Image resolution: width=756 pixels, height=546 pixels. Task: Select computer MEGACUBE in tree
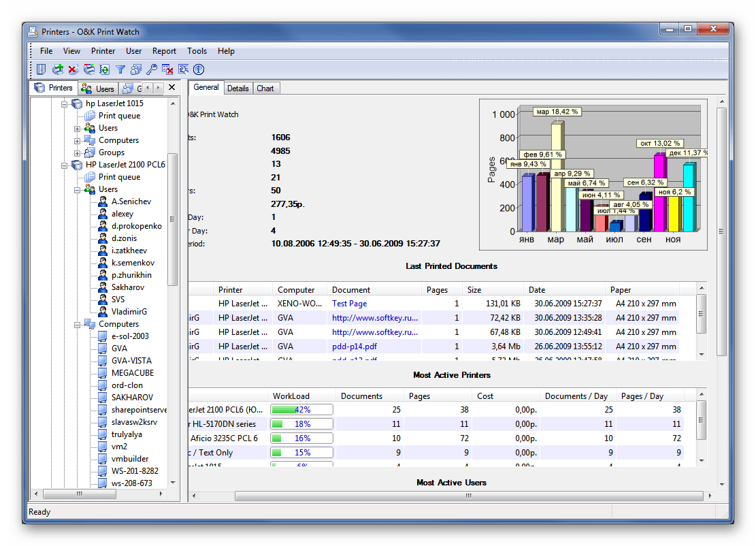click(x=133, y=373)
